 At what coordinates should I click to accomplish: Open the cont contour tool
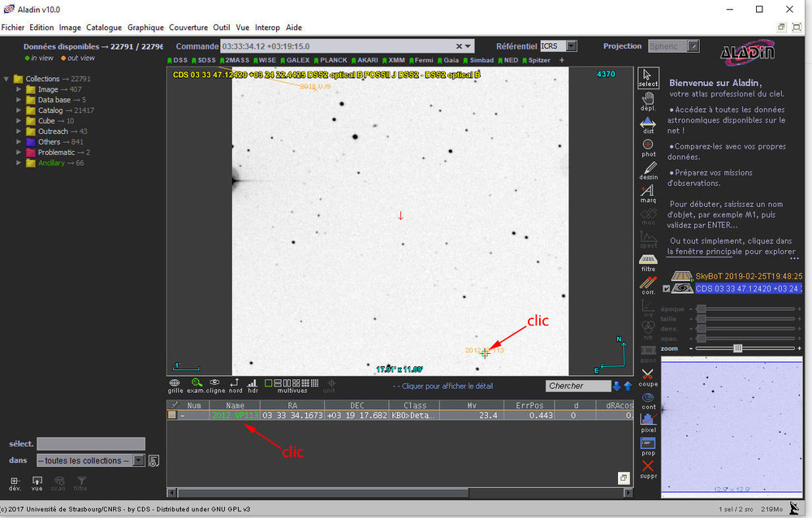point(648,401)
